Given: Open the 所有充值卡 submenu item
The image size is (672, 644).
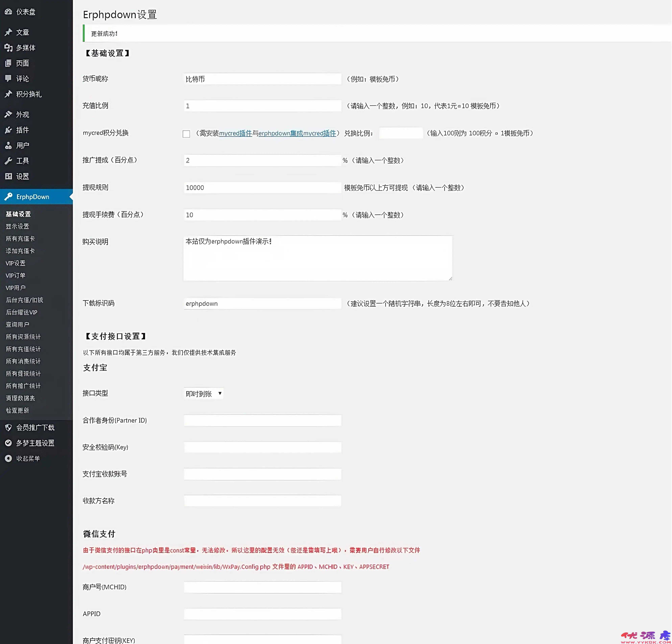Looking at the screenshot, I should click(x=20, y=238).
